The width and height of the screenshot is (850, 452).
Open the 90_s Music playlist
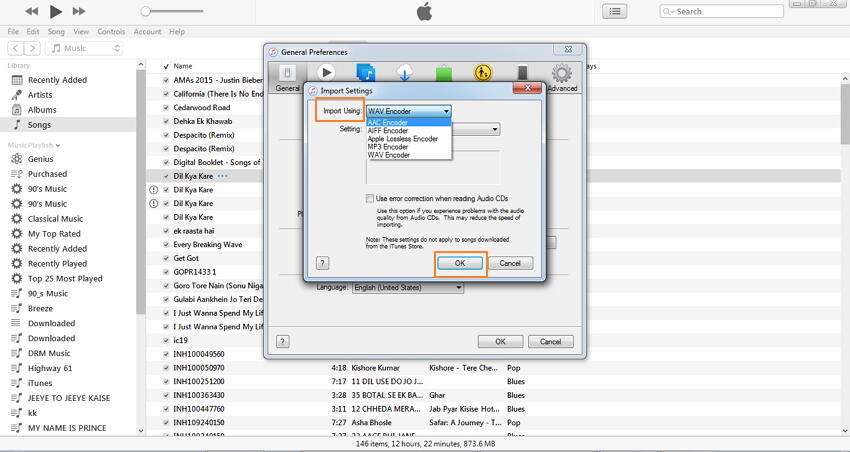[48, 294]
